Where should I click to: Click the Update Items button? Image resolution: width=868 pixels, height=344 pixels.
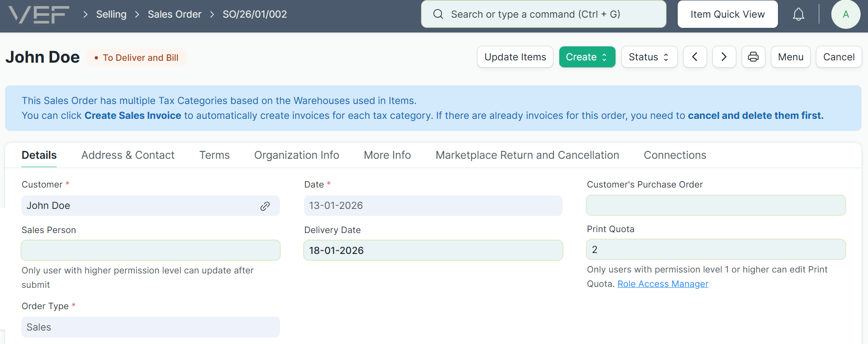[x=515, y=57]
